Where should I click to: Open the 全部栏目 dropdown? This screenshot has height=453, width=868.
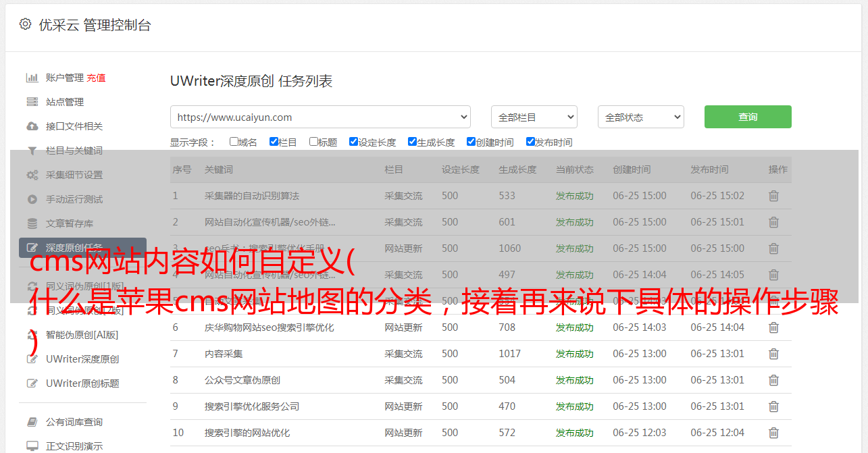click(534, 117)
